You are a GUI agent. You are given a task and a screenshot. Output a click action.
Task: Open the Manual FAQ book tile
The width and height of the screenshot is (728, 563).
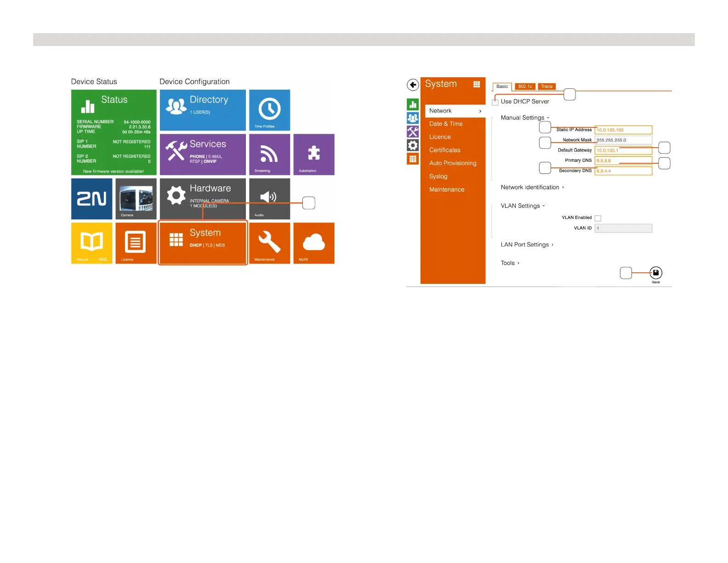point(91,243)
